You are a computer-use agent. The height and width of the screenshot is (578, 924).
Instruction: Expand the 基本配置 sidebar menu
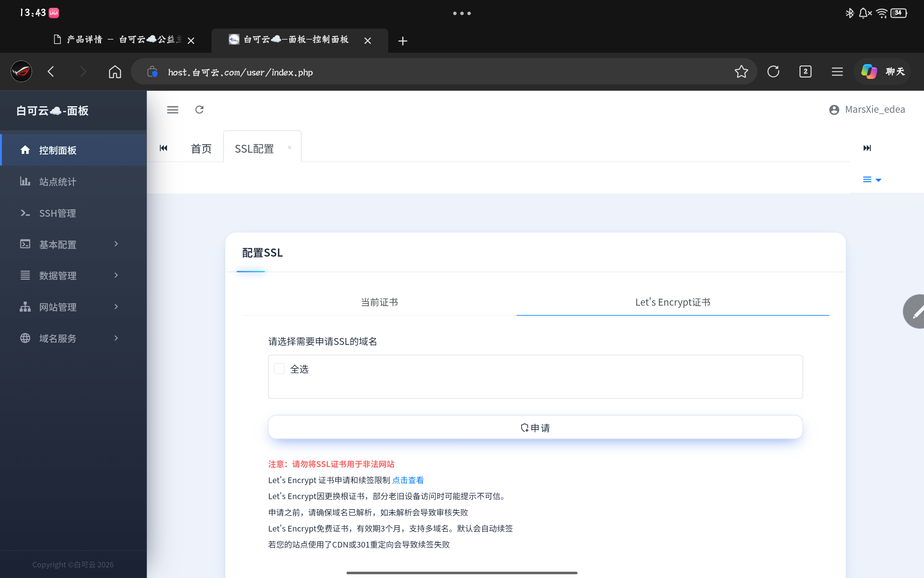pyautogui.click(x=73, y=244)
